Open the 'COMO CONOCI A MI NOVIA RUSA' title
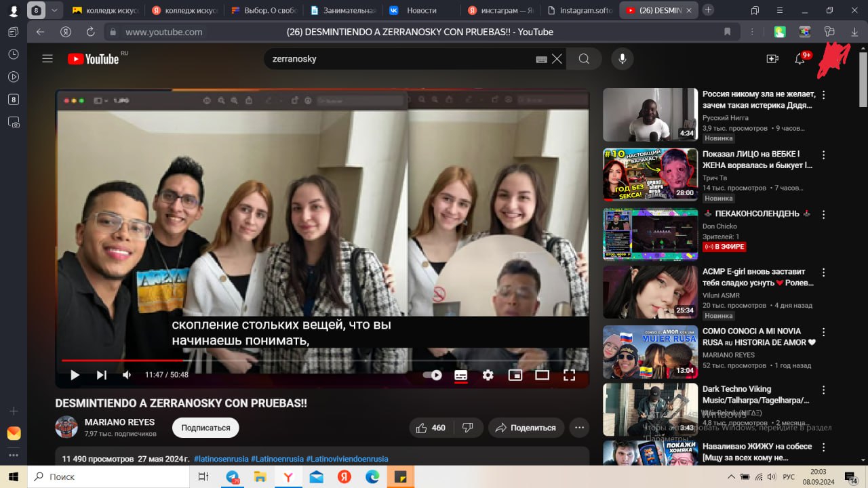 [x=759, y=337]
